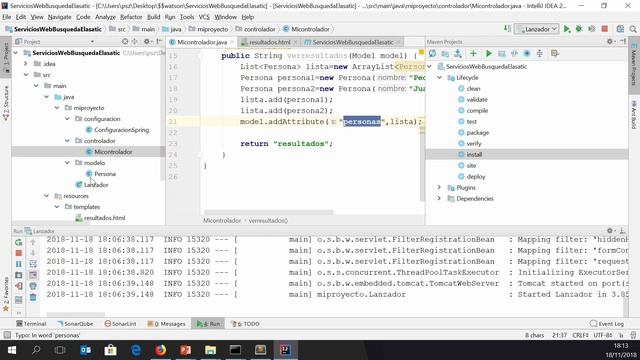Expand the Maven Plugins node

(440, 187)
